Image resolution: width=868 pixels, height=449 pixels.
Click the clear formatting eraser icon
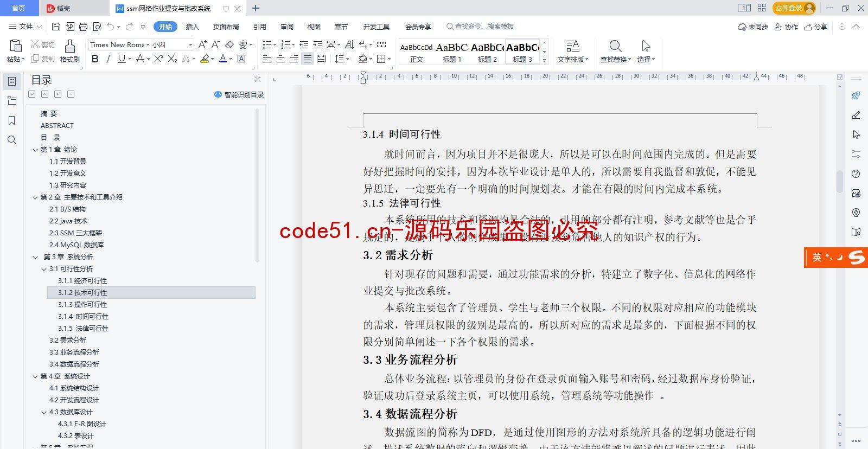pos(229,44)
